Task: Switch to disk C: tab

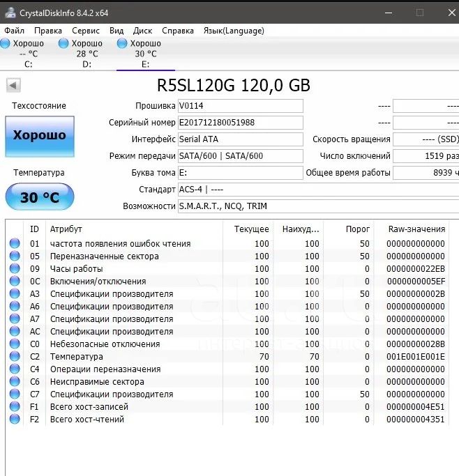Action: [28, 54]
